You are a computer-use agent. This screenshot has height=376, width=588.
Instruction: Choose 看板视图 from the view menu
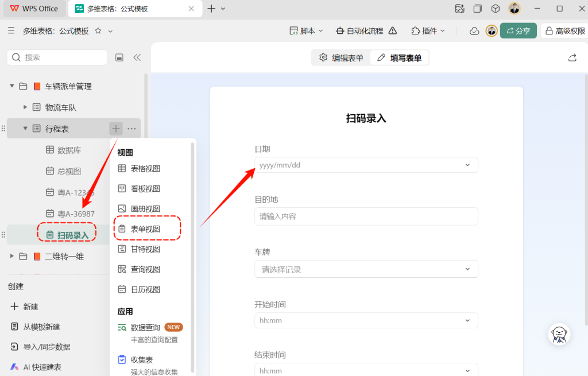pyautogui.click(x=139, y=188)
